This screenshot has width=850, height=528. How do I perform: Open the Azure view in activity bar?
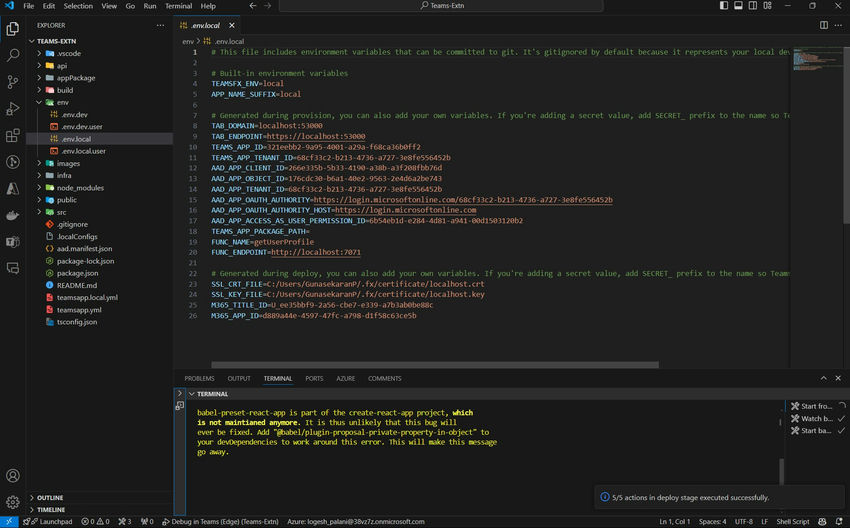click(x=13, y=188)
